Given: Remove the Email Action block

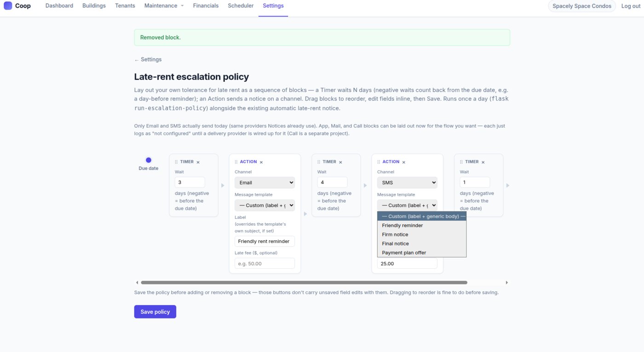Looking at the screenshot, I should 261,162.
